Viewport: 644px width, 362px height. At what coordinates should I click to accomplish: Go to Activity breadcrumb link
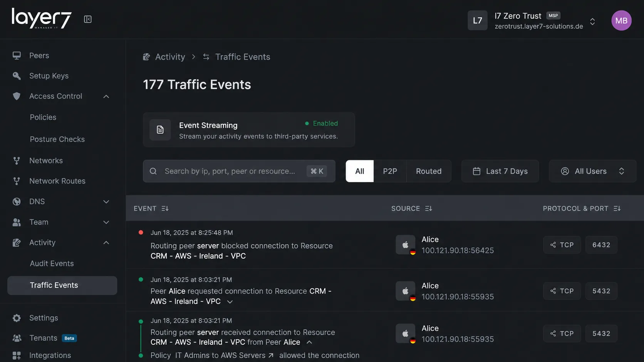click(x=170, y=57)
